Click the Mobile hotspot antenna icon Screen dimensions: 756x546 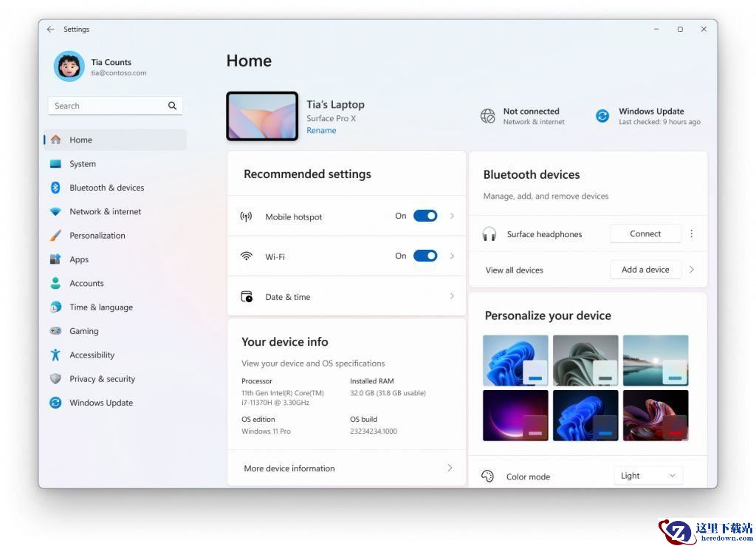point(246,216)
